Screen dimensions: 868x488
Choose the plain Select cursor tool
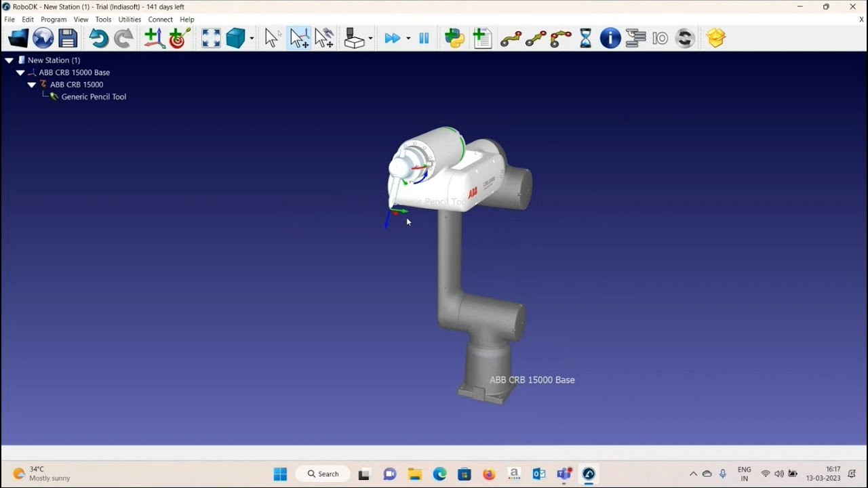point(272,38)
